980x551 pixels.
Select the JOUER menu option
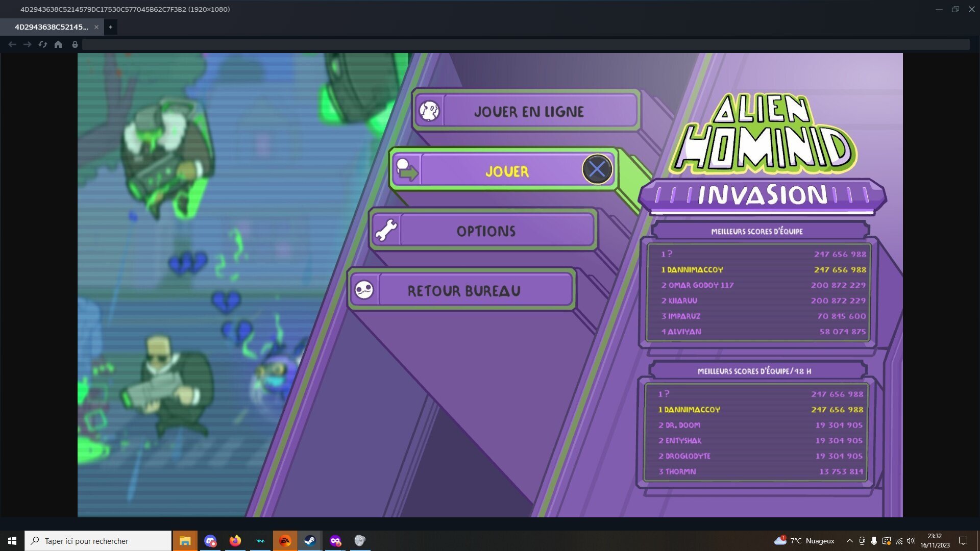pos(504,170)
